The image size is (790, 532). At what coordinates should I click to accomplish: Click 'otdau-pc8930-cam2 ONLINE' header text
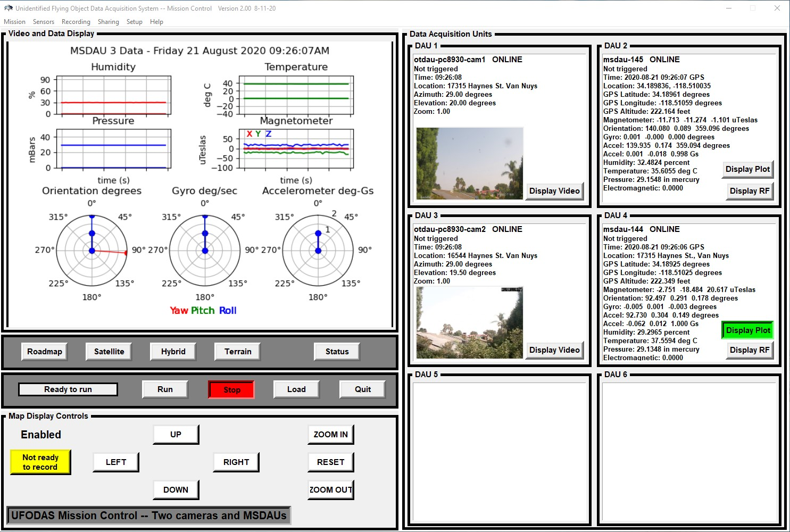point(468,229)
